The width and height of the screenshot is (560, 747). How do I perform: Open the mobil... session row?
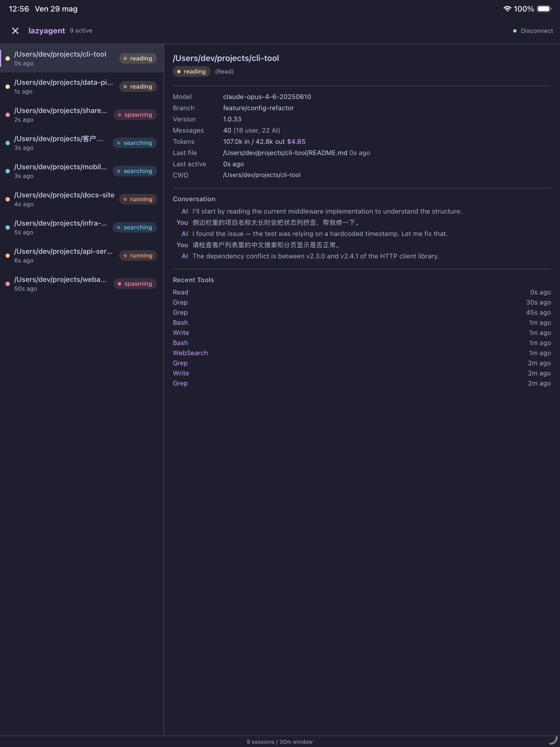[82, 171]
